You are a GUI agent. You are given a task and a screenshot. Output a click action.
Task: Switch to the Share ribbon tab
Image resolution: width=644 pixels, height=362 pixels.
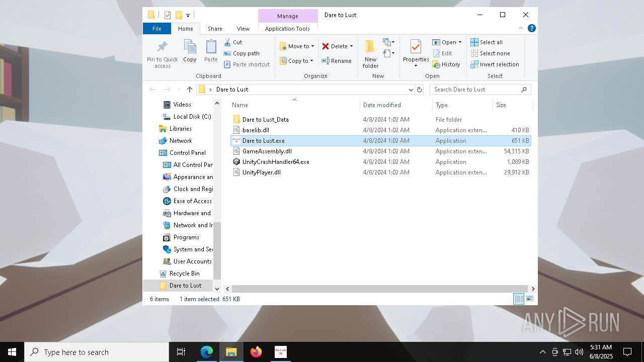click(x=215, y=29)
